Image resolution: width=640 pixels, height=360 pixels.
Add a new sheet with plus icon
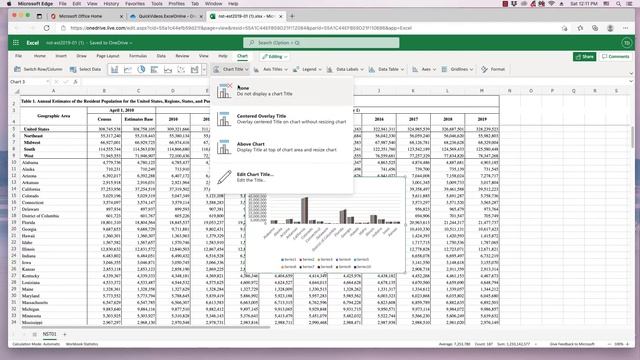pos(64,334)
